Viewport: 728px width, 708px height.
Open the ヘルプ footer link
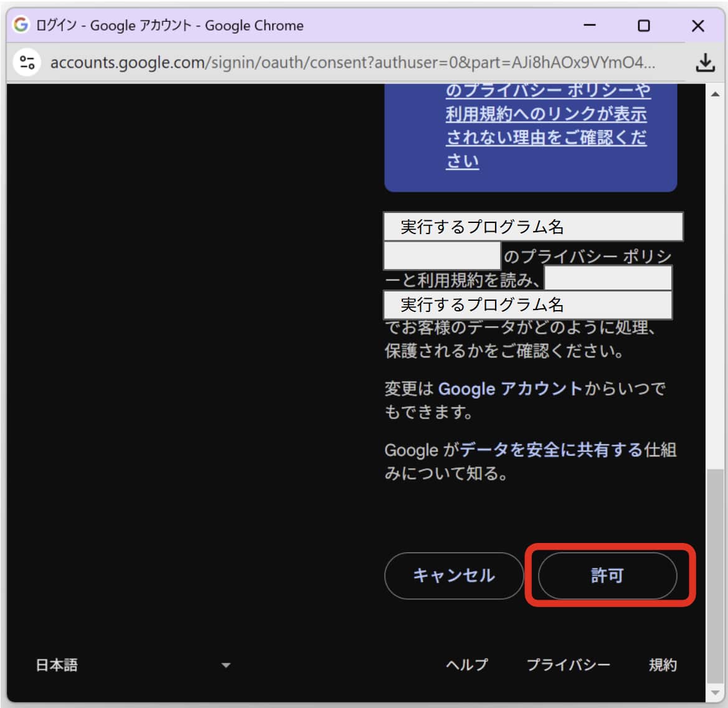coord(467,665)
